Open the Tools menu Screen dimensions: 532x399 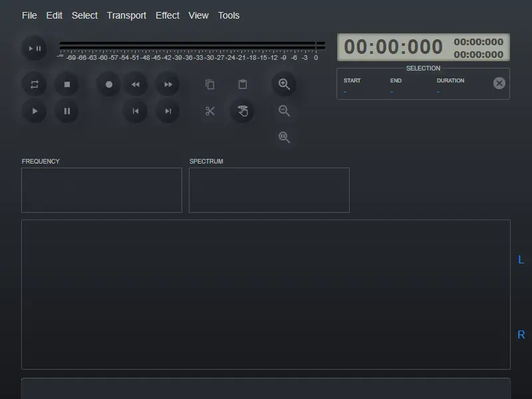tap(229, 15)
